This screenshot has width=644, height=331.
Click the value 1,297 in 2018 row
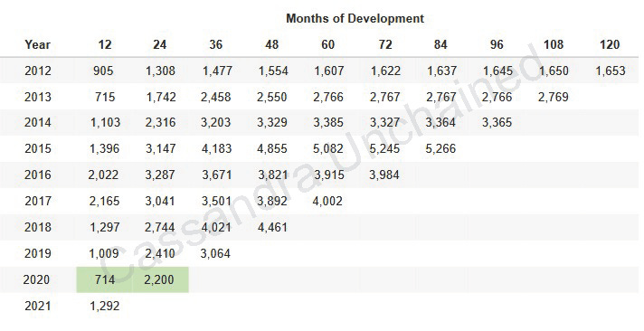(104, 227)
